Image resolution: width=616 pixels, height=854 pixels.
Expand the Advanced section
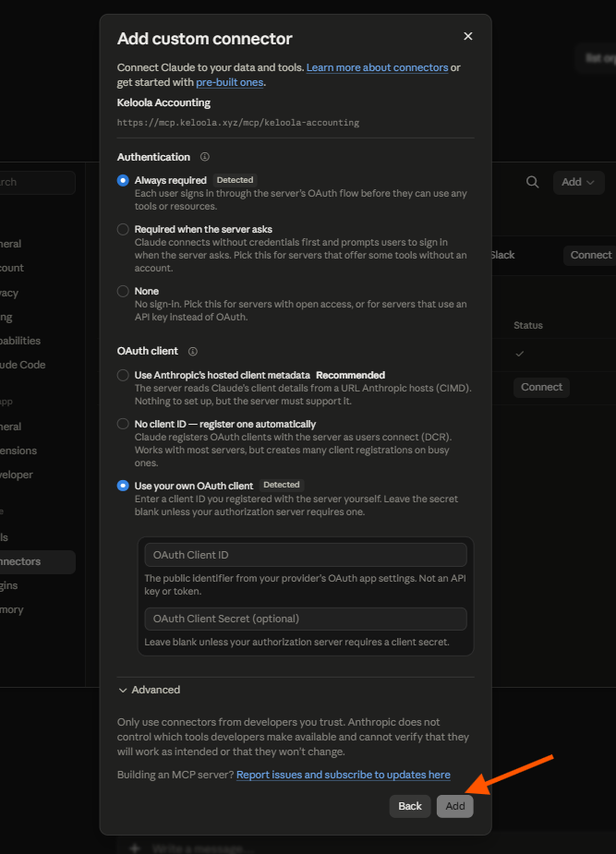coord(150,690)
